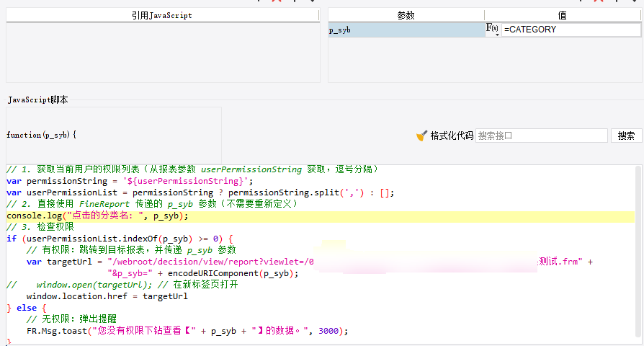Click the function(p_syb) { signature text
The image size is (644, 346).
pos(42,135)
